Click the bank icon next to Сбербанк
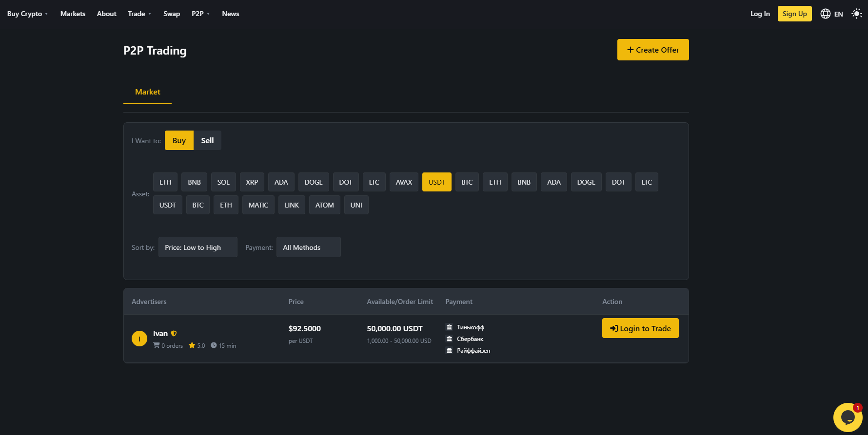Screen dimensions: 868x435 tap(449, 339)
